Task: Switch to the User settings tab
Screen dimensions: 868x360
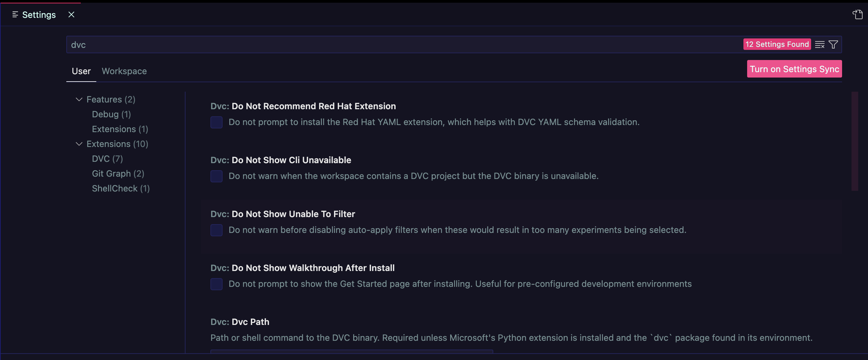Action: pos(81,71)
